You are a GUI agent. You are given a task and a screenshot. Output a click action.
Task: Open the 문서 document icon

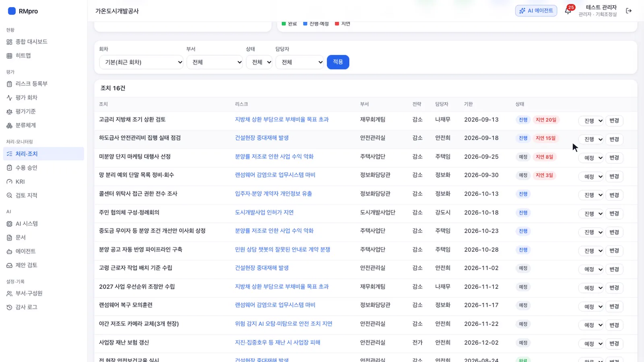tap(9, 238)
